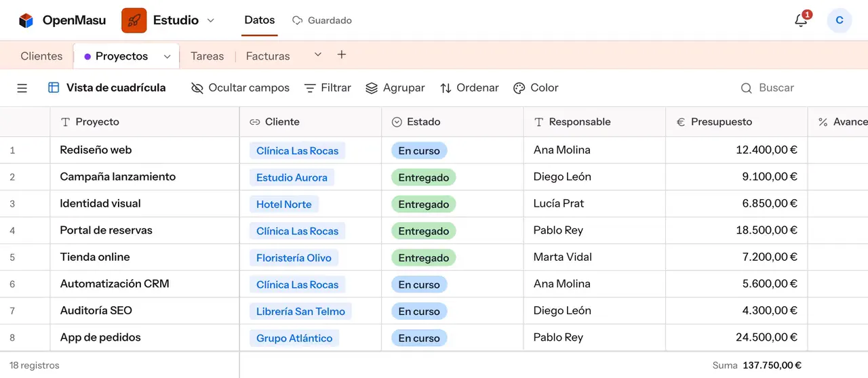
Task: Expand the tables list chevron
Action: [x=318, y=54]
